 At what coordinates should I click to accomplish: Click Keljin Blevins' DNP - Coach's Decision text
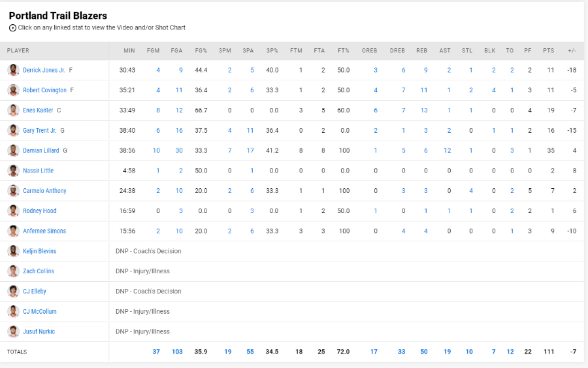[148, 251]
